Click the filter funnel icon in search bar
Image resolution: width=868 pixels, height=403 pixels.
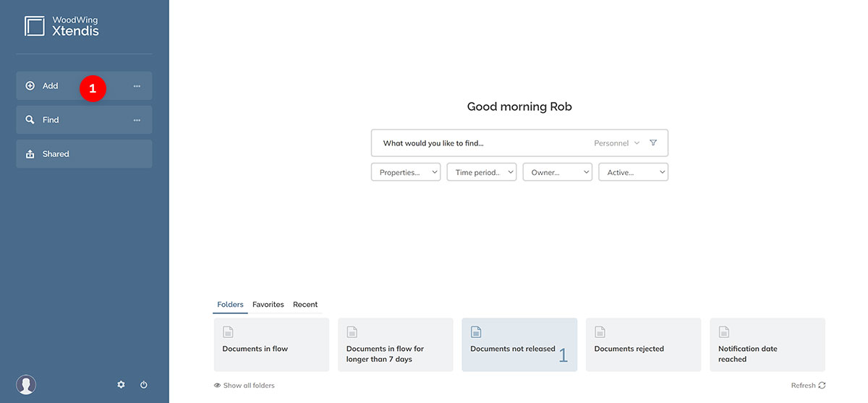[653, 143]
